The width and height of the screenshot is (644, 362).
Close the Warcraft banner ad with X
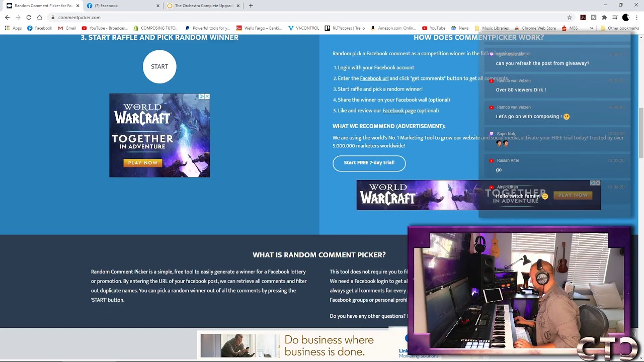598,183
